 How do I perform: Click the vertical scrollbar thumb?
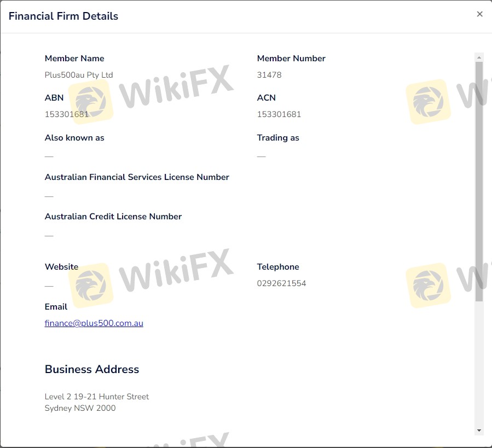click(479, 182)
